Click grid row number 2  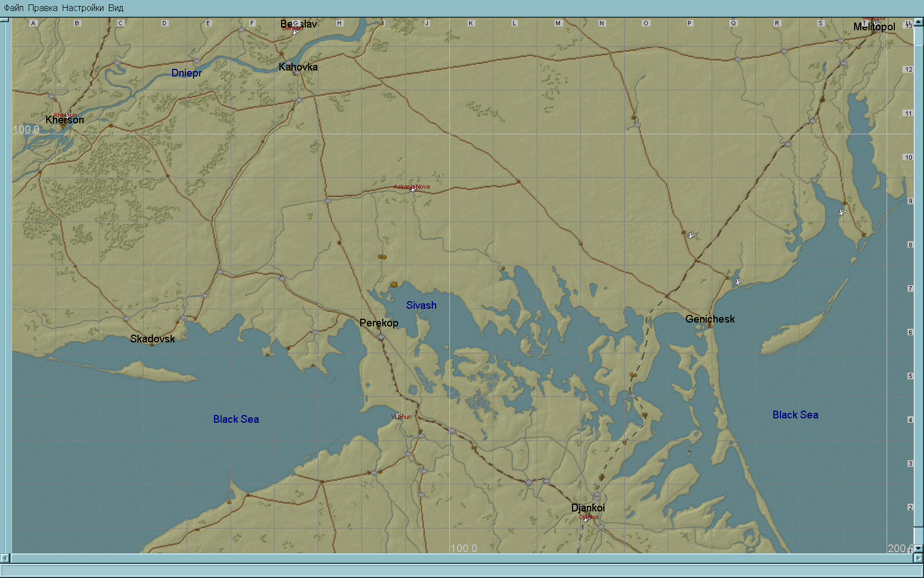[x=910, y=508]
